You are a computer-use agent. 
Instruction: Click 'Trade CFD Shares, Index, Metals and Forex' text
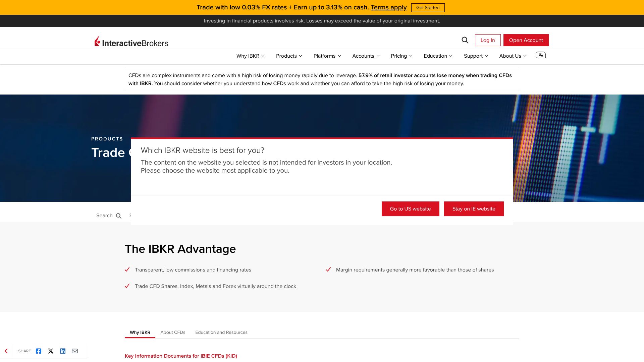tap(215, 286)
